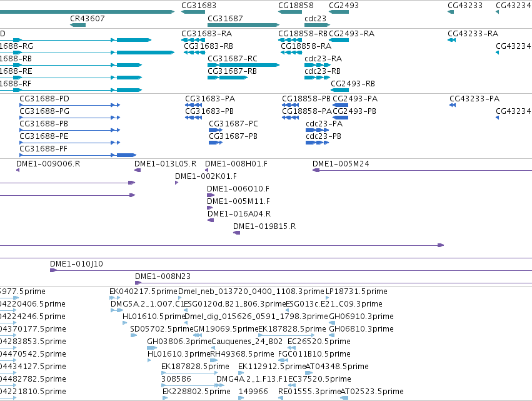532x401 pixels.
Task: Click the DME1-019B15.R clone glyph
Action: click(236, 233)
